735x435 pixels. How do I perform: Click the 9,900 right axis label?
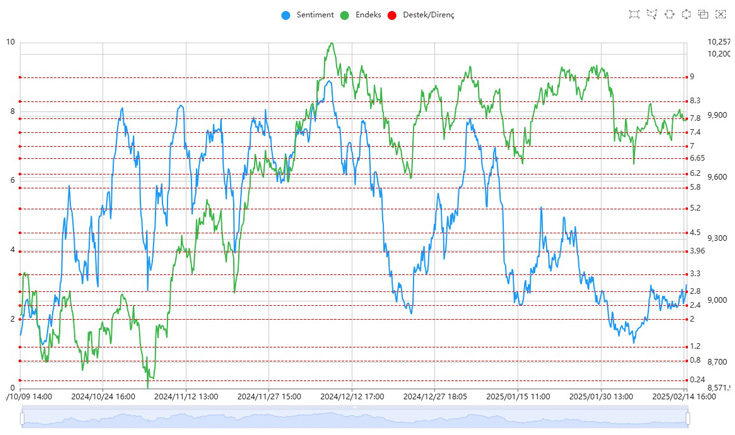[717, 115]
